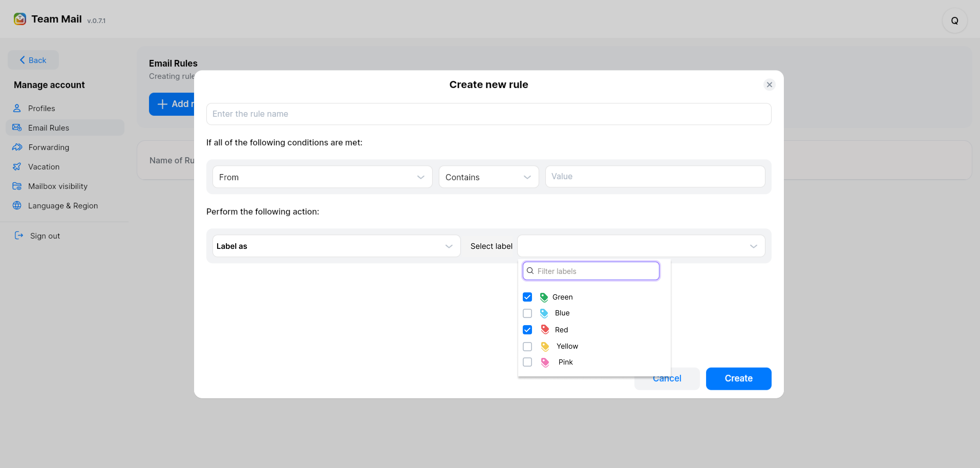Screen dimensions: 980x468
Task: Uncheck the Red label checkbox
Action: tap(527, 329)
